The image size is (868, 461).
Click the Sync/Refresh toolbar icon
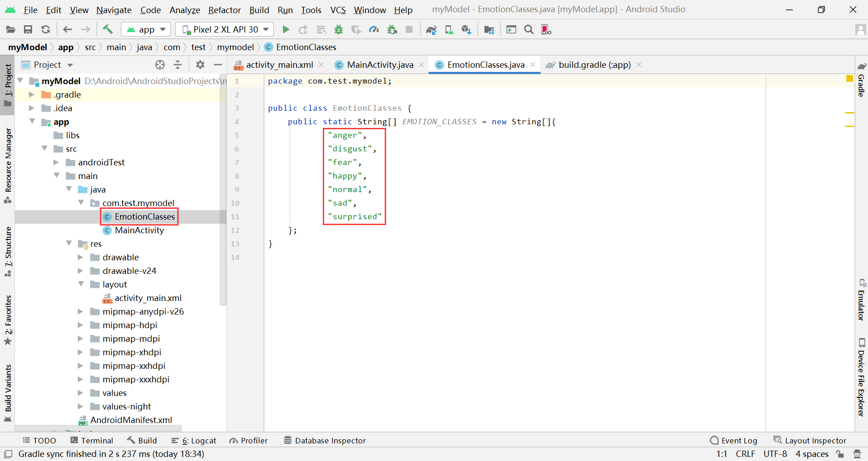(46, 30)
